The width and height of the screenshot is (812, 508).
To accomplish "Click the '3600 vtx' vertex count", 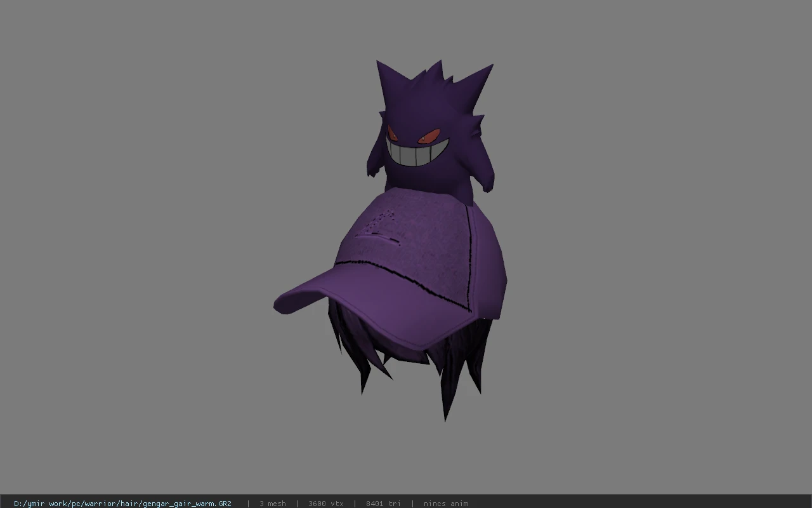I will (325, 504).
